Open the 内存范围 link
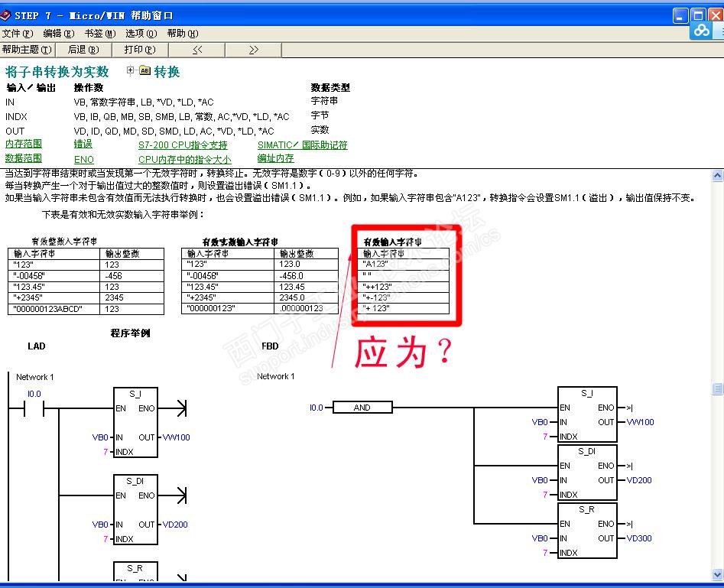 pyautogui.click(x=24, y=144)
